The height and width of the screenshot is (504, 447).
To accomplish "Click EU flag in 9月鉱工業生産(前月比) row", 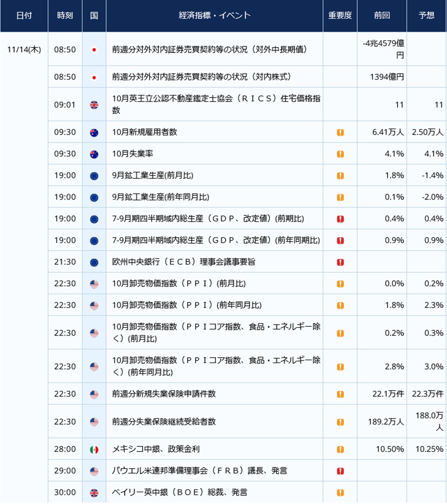I will [94, 176].
